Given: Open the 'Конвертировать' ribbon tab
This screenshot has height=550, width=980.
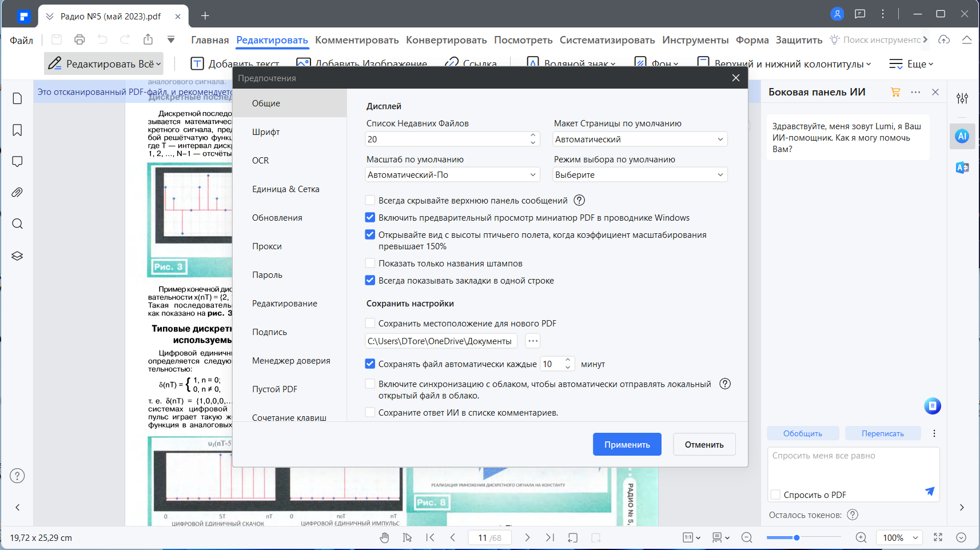Looking at the screenshot, I should coord(447,39).
